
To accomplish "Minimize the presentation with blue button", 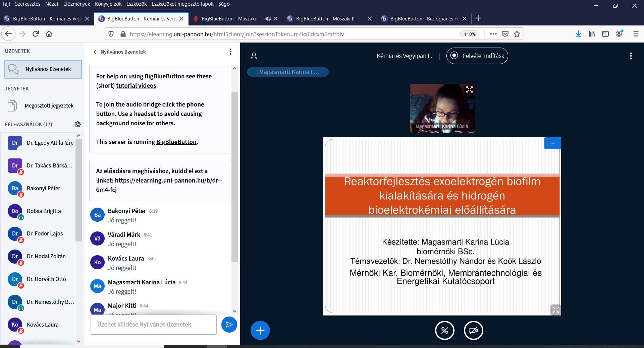I will click(x=552, y=143).
